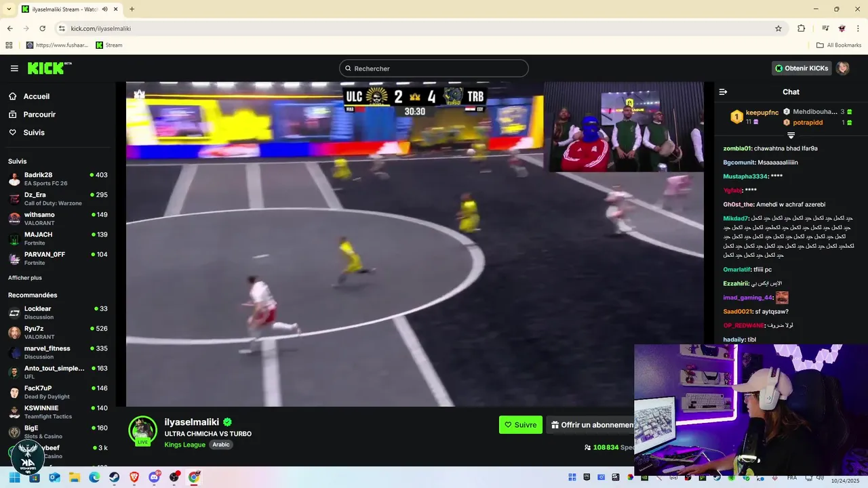Click the Obtenir KICKs button
This screenshot has height=488, width=868.
click(802, 68)
